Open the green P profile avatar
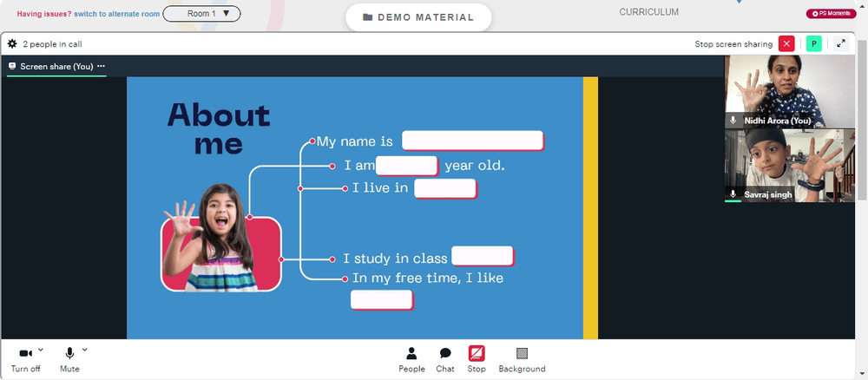868x380 pixels. [x=814, y=43]
